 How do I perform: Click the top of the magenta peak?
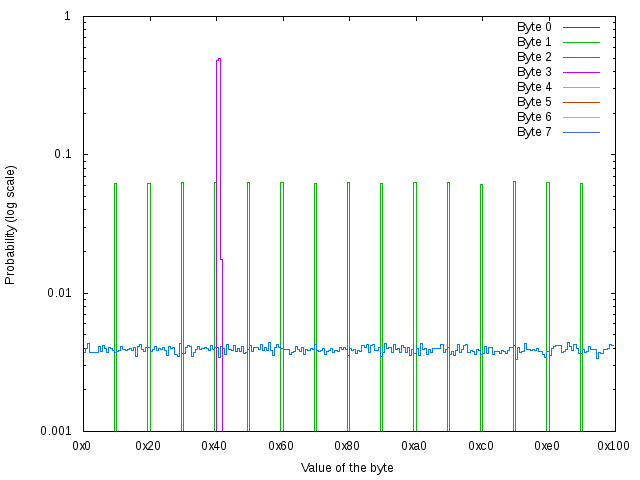218,59
